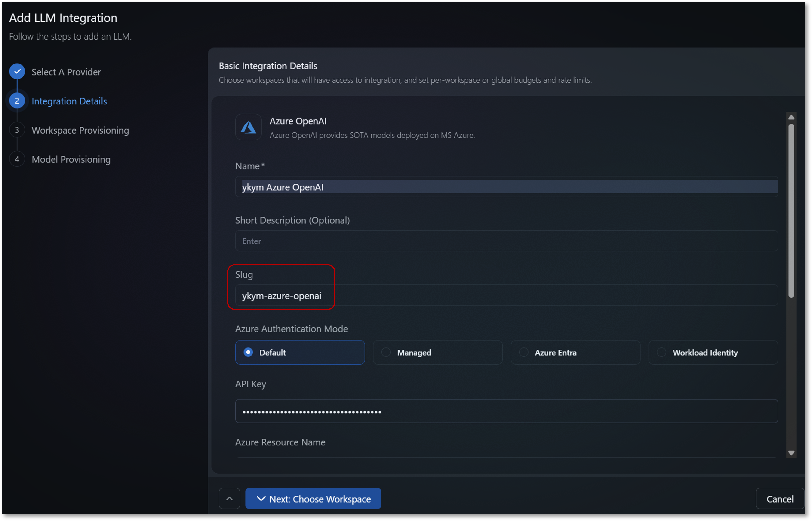This screenshot has width=812, height=521.
Task: Click the Basic Integration Details heading
Action: coord(268,66)
